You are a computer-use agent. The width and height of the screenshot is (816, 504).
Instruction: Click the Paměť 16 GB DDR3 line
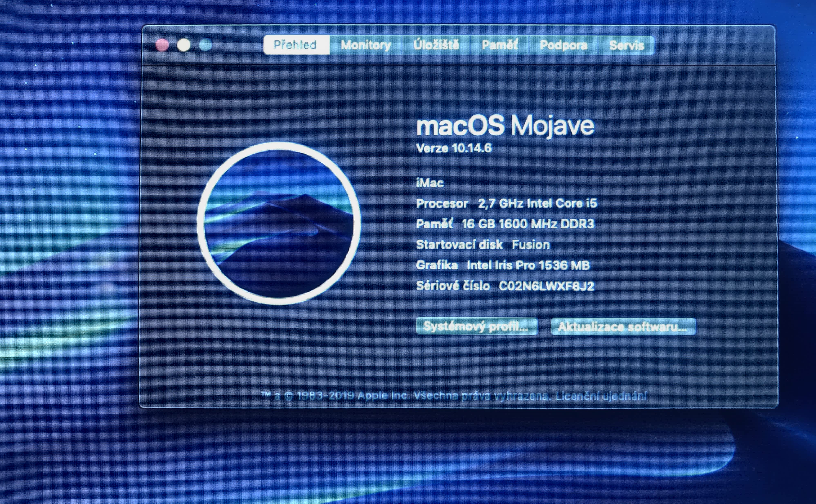(505, 224)
